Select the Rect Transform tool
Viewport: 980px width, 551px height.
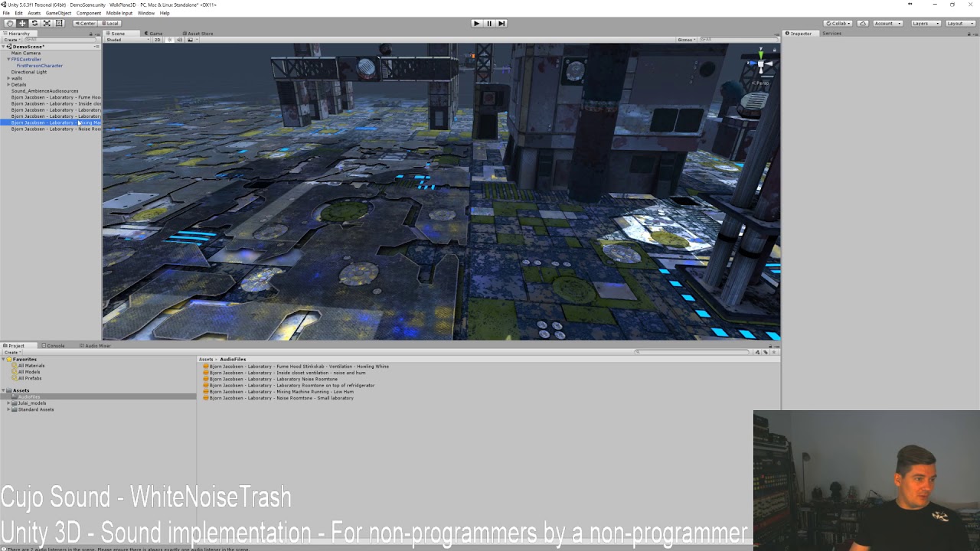(59, 23)
